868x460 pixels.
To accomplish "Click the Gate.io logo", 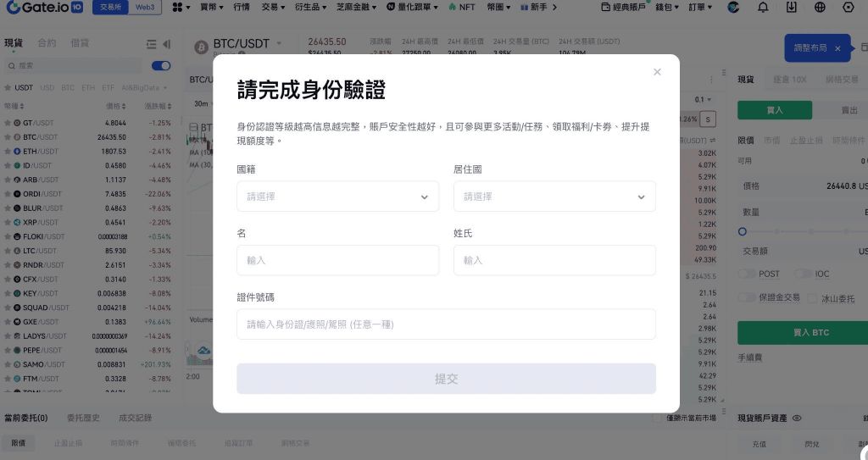I will [x=44, y=8].
